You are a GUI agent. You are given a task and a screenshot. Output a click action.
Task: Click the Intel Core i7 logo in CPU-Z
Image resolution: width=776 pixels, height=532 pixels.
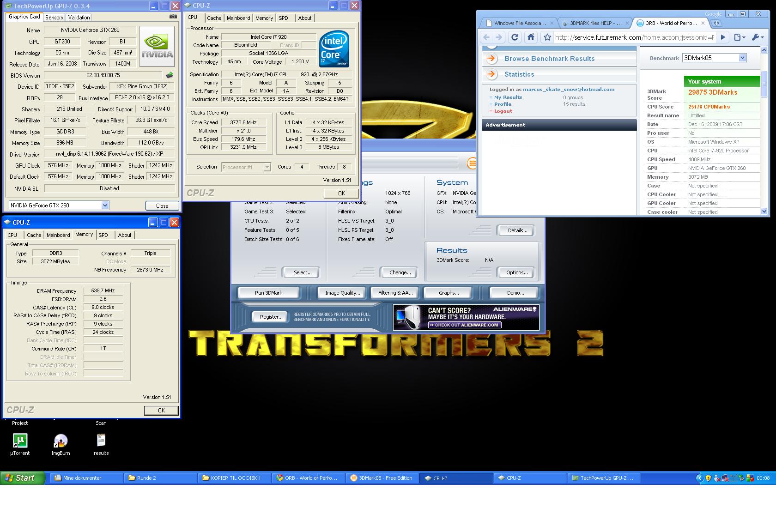334,49
